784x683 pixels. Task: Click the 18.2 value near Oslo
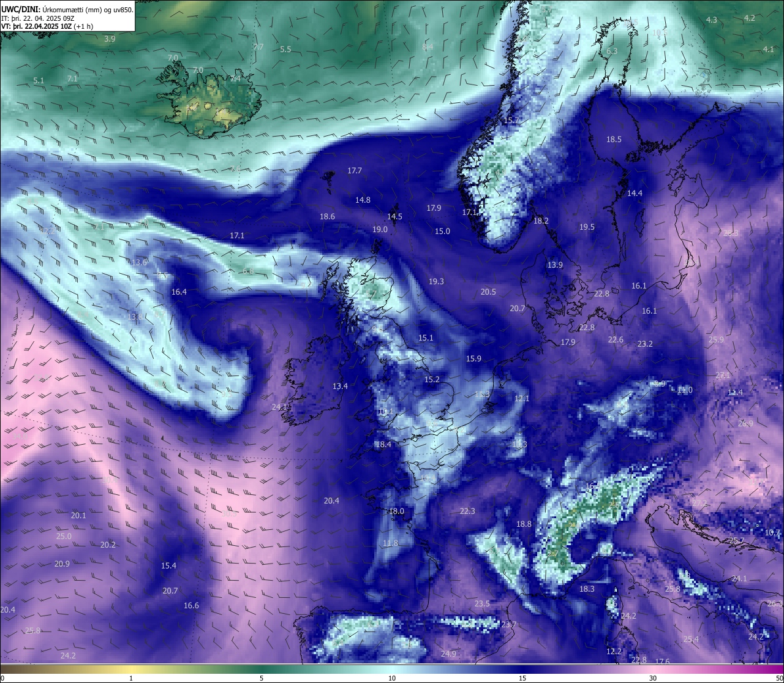point(541,221)
